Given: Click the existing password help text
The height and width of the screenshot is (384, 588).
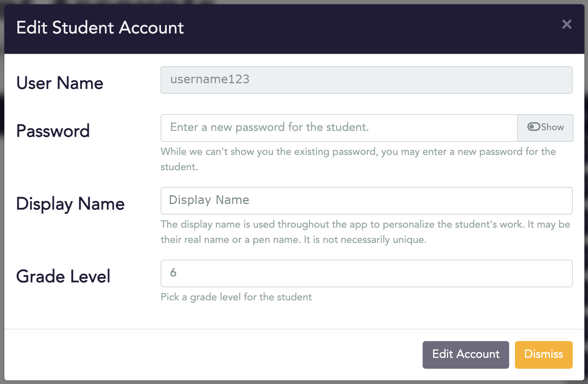Looking at the screenshot, I should click(x=358, y=159).
